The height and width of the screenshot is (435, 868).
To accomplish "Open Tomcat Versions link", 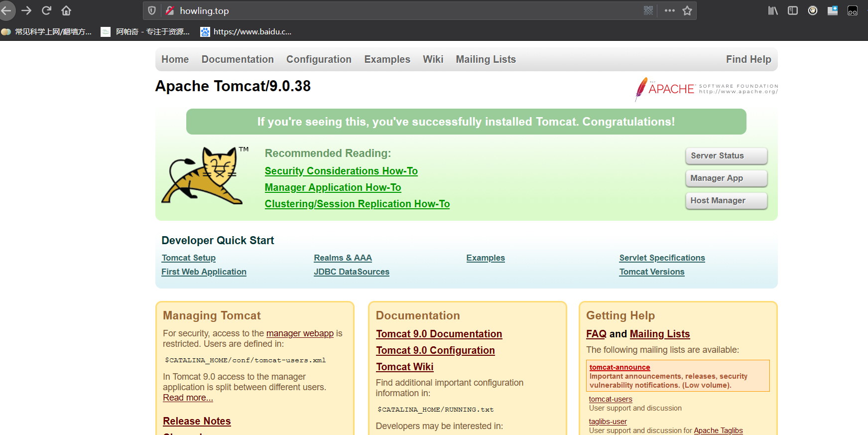I will tap(652, 272).
